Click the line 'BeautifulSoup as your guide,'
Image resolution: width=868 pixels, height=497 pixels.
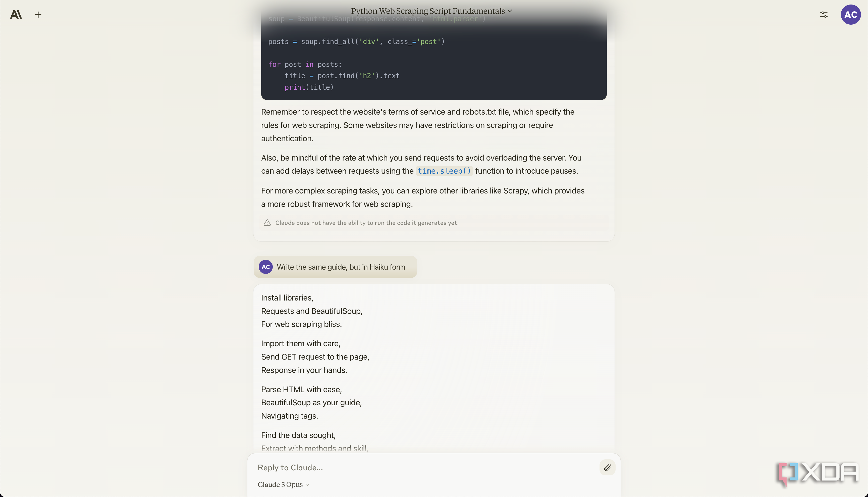[x=311, y=403]
